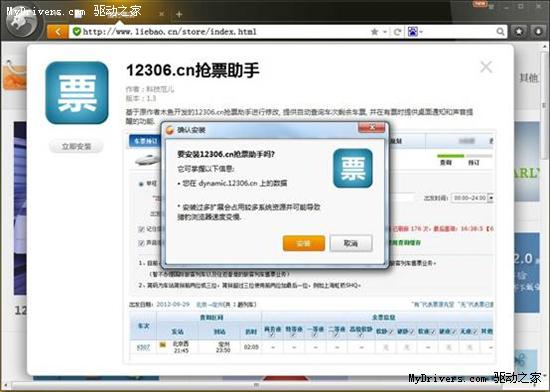Click the Baidu paw search engine icon
This screenshot has height=392, width=550.
point(412,32)
